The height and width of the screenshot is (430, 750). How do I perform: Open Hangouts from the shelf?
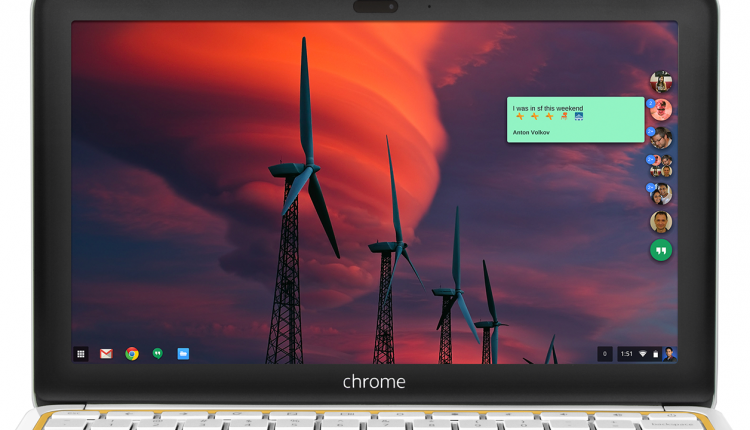coord(157,354)
